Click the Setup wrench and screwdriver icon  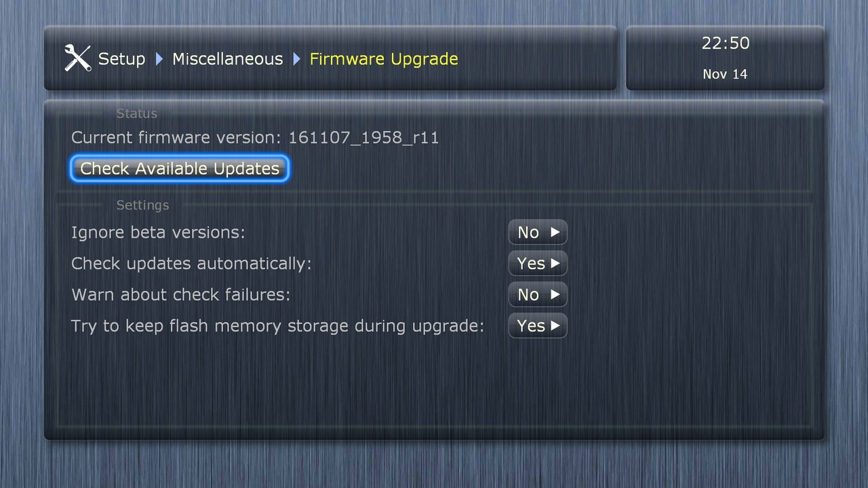point(77,58)
